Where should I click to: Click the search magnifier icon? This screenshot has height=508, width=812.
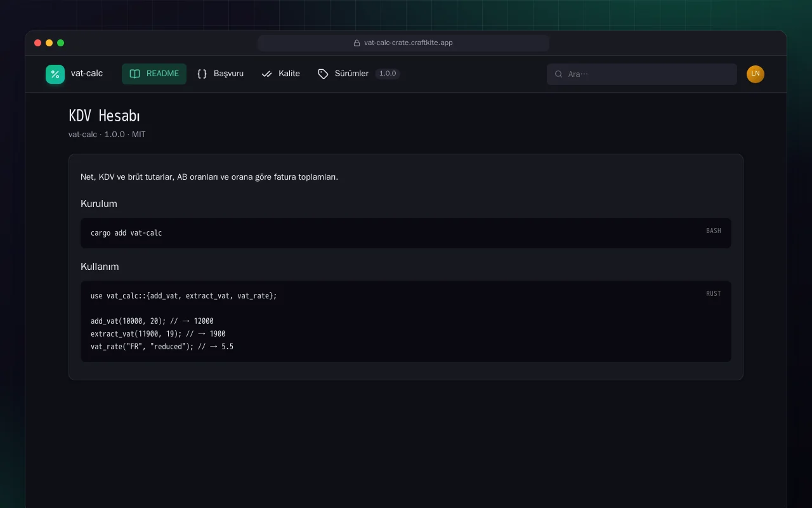tap(559, 74)
